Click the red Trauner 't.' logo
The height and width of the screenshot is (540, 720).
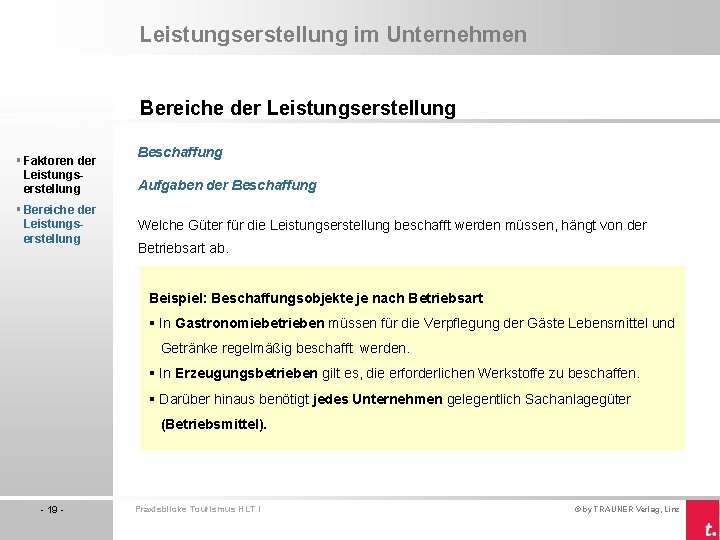(x=703, y=520)
